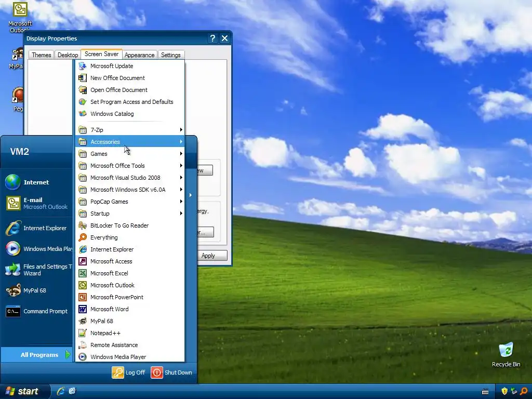This screenshot has width=532, height=399.
Task: Click Microsoft Outlook desktop shortcut
Action: [20, 17]
